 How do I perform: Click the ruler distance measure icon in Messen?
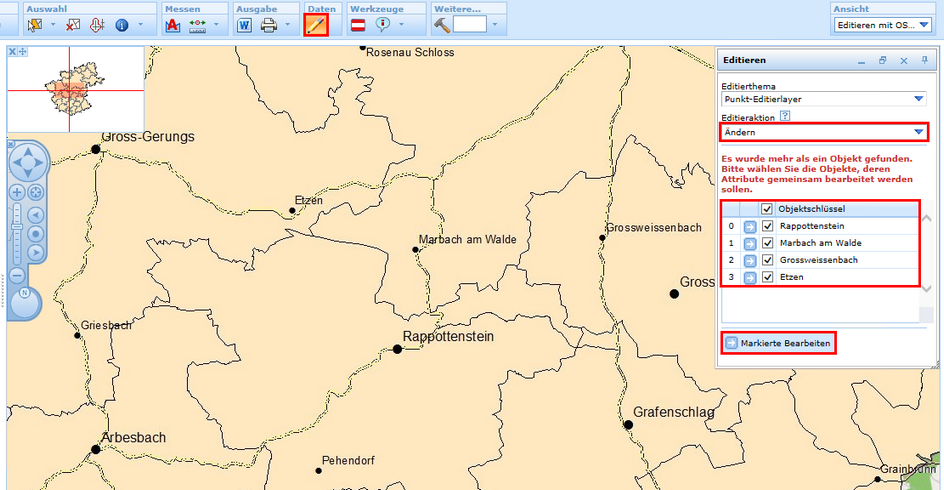point(197,25)
